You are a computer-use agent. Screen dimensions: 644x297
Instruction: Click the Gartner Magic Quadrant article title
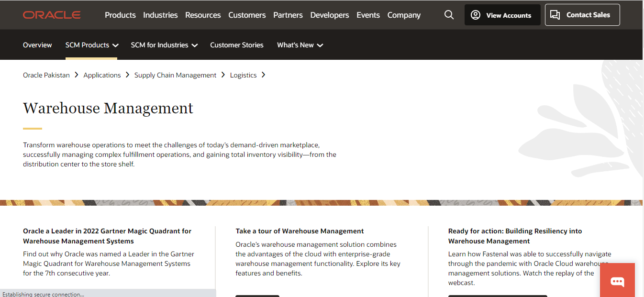(x=107, y=236)
